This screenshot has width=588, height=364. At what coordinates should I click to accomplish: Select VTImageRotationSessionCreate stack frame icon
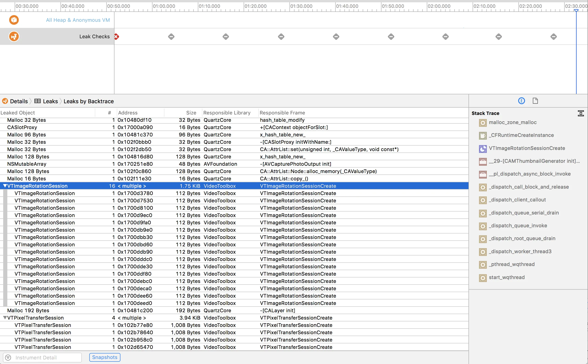click(482, 149)
